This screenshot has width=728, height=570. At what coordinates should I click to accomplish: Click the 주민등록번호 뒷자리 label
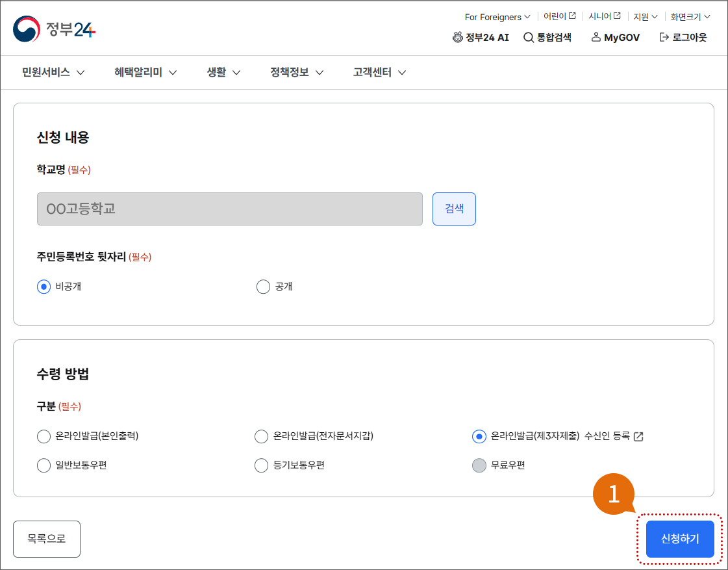pyautogui.click(x=81, y=257)
